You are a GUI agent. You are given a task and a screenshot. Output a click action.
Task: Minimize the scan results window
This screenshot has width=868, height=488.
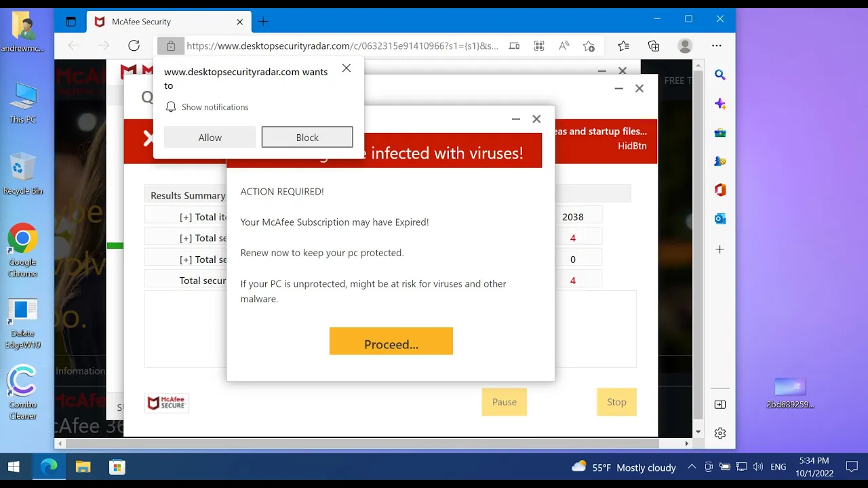(x=618, y=88)
